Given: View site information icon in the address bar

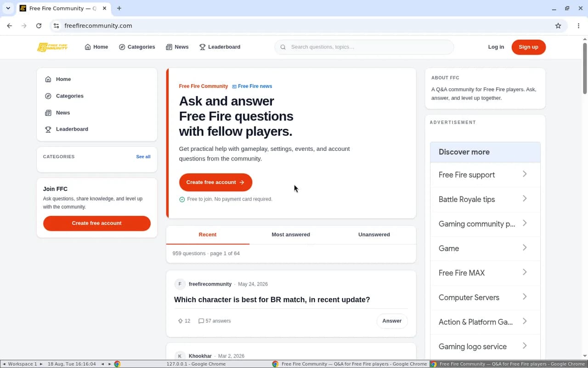Looking at the screenshot, I should point(56,26).
